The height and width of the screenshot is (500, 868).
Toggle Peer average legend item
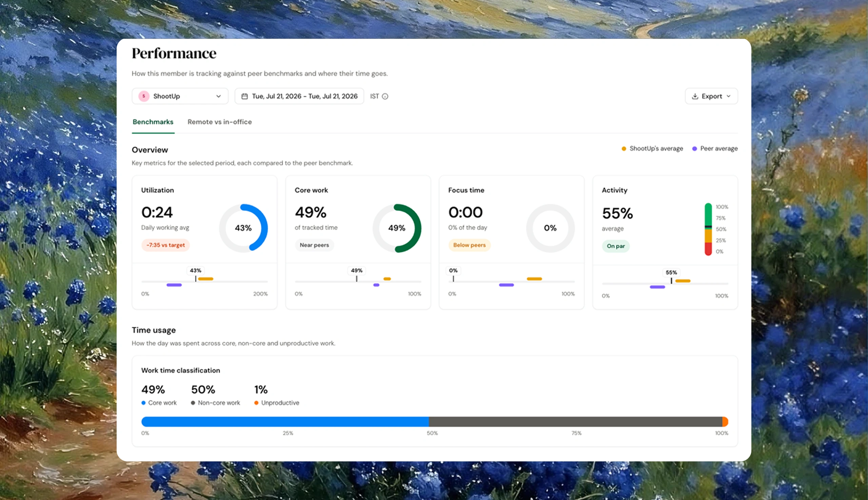pyautogui.click(x=715, y=149)
